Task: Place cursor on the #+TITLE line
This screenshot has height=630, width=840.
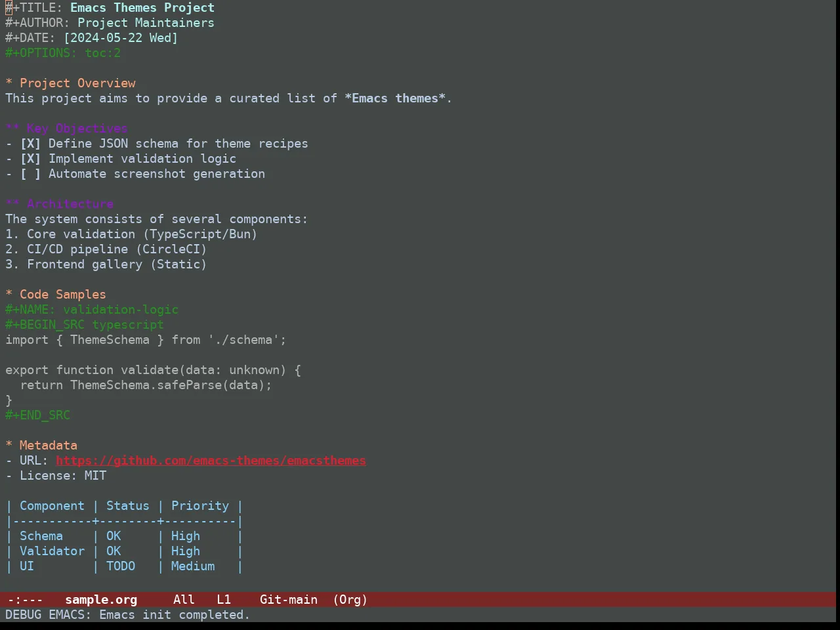Action: (x=110, y=8)
